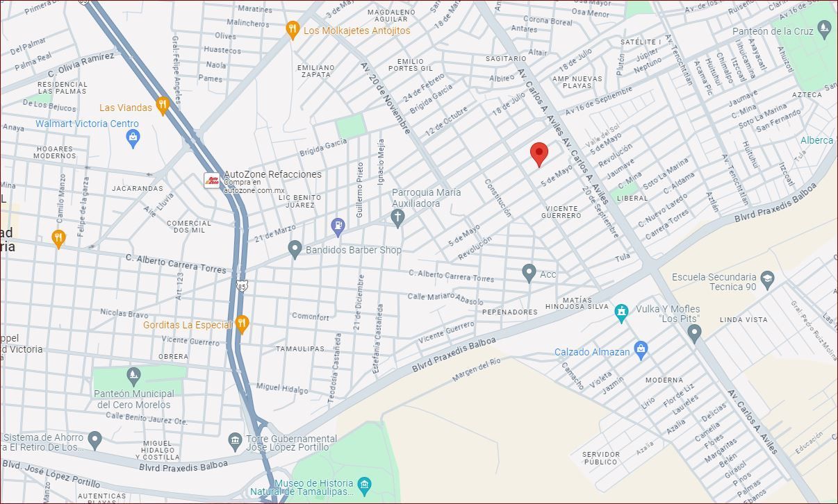This screenshot has height=504, width=838.
Task: Select Los Molkajetes Antojitos restaurant icon
Action: pos(293,30)
